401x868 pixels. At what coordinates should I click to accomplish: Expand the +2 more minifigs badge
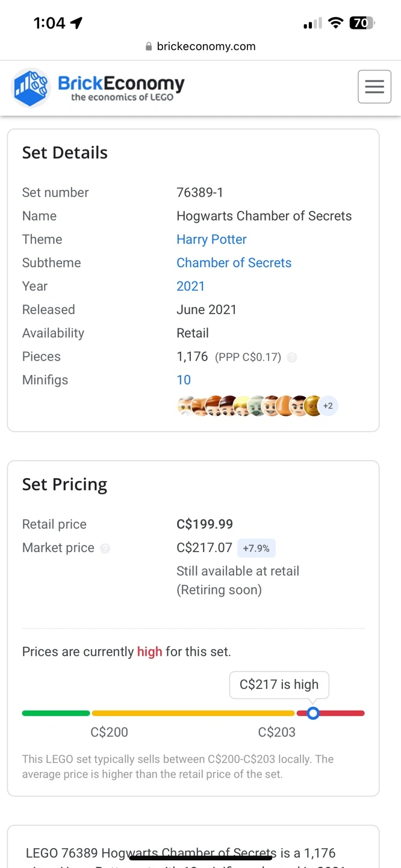[328, 406]
